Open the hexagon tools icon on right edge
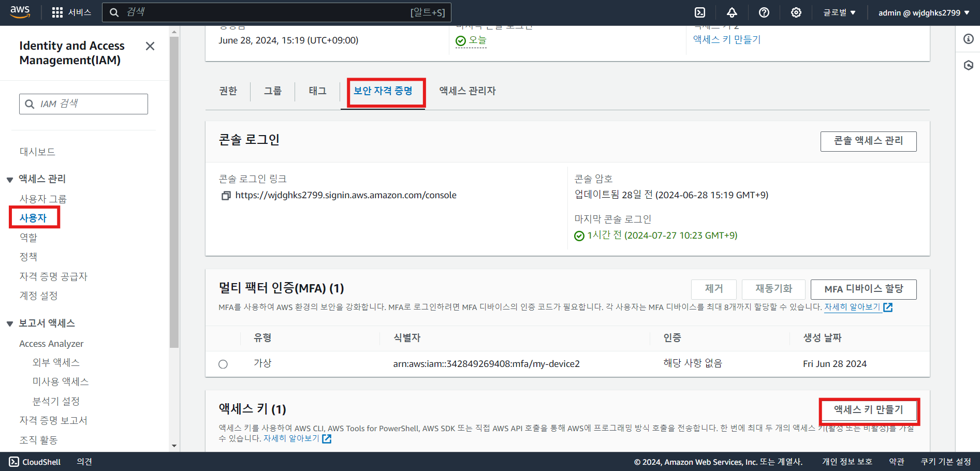 click(968, 65)
